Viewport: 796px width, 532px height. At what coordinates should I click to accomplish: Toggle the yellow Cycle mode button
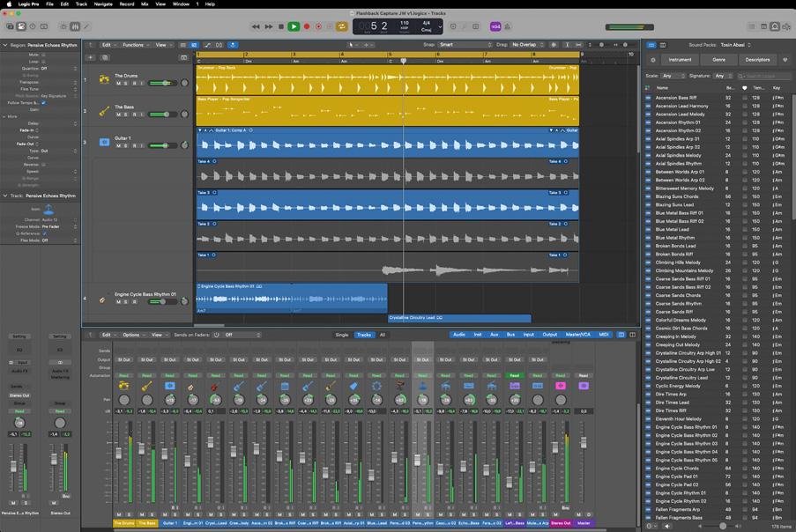click(x=341, y=26)
